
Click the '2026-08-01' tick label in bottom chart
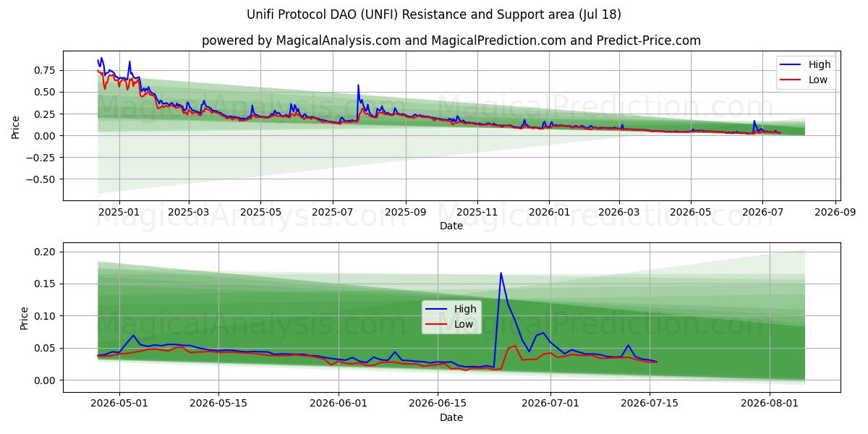point(770,404)
